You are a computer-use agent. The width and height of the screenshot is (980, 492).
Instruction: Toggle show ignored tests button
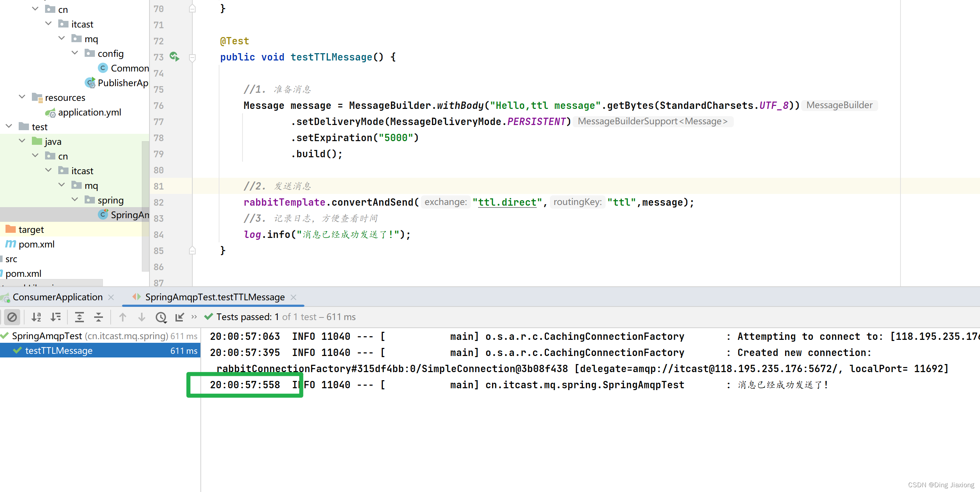(12, 317)
